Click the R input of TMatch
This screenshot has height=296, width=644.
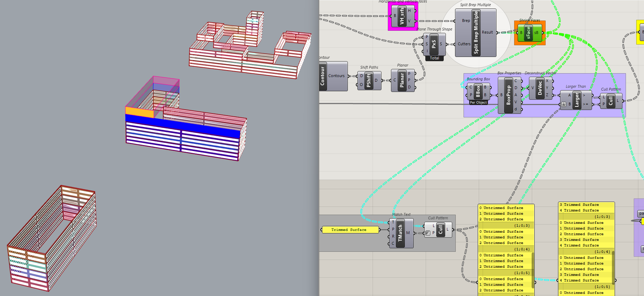[393, 237]
